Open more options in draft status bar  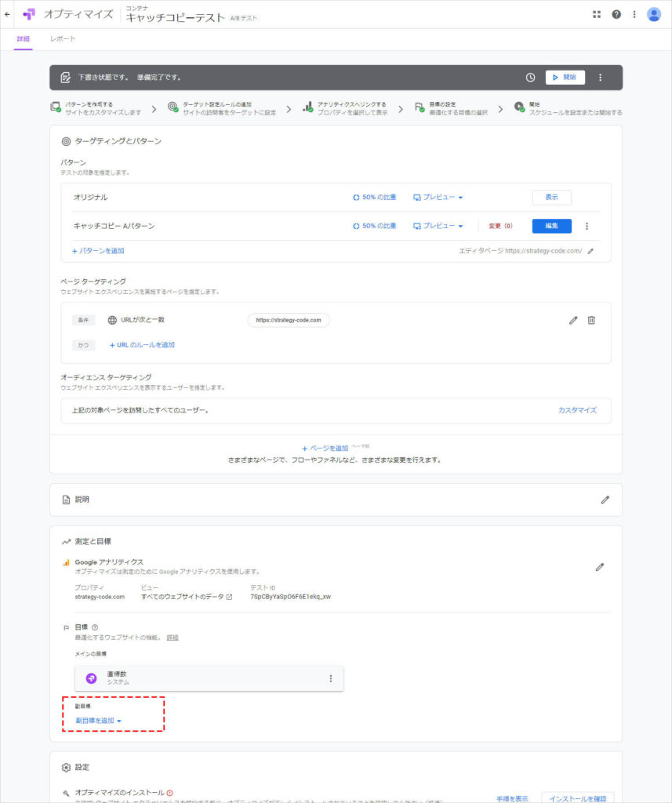(601, 78)
